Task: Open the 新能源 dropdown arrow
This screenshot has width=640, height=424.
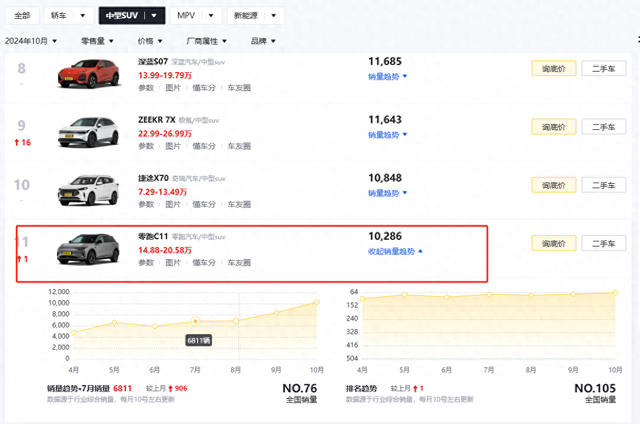Action: pyautogui.click(x=274, y=16)
